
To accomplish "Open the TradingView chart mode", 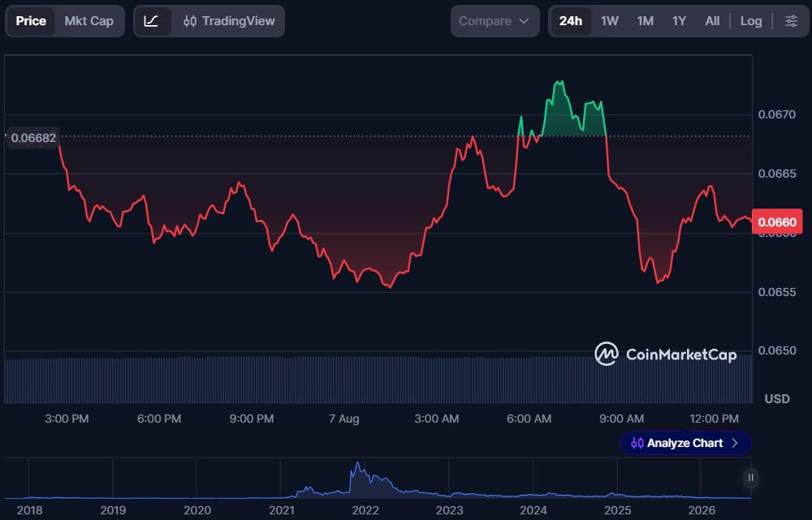I will coord(230,21).
